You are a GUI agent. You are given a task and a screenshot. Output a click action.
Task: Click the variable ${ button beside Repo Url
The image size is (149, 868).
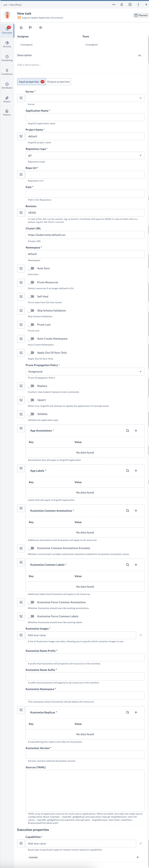coord(21,175)
